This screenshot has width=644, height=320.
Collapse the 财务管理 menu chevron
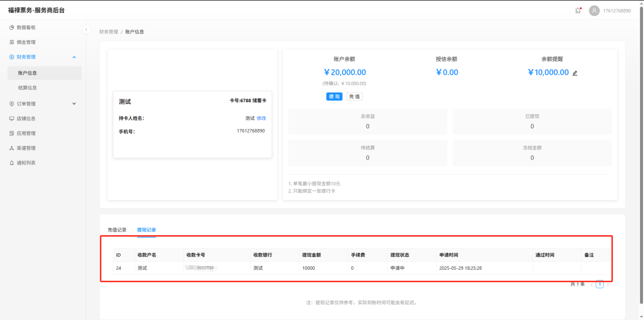74,57
